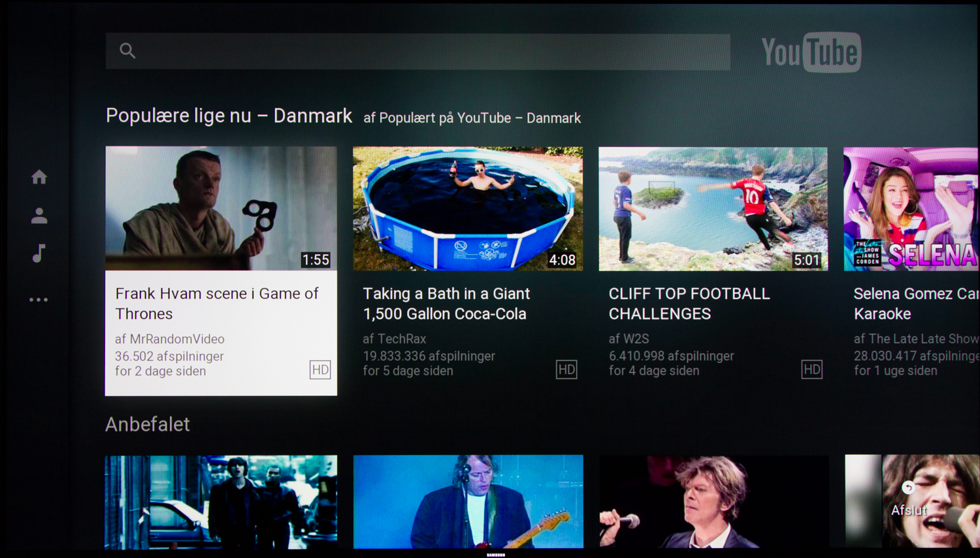Focus the search bar field
Viewport: 980px width, 558px height.
click(418, 52)
